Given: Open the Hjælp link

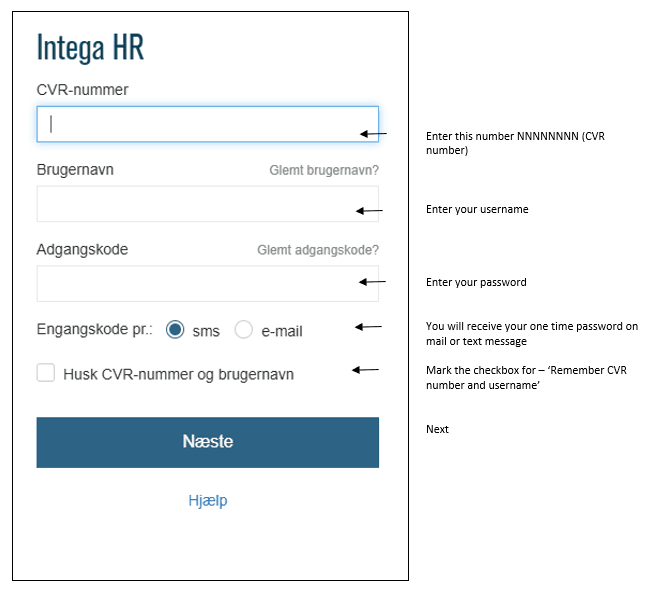Looking at the screenshot, I should pos(208,500).
